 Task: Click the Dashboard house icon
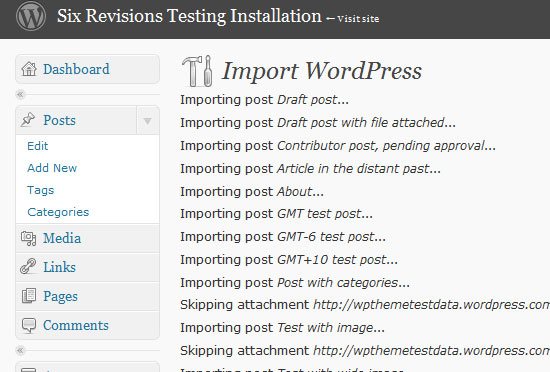pyautogui.click(x=29, y=69)
